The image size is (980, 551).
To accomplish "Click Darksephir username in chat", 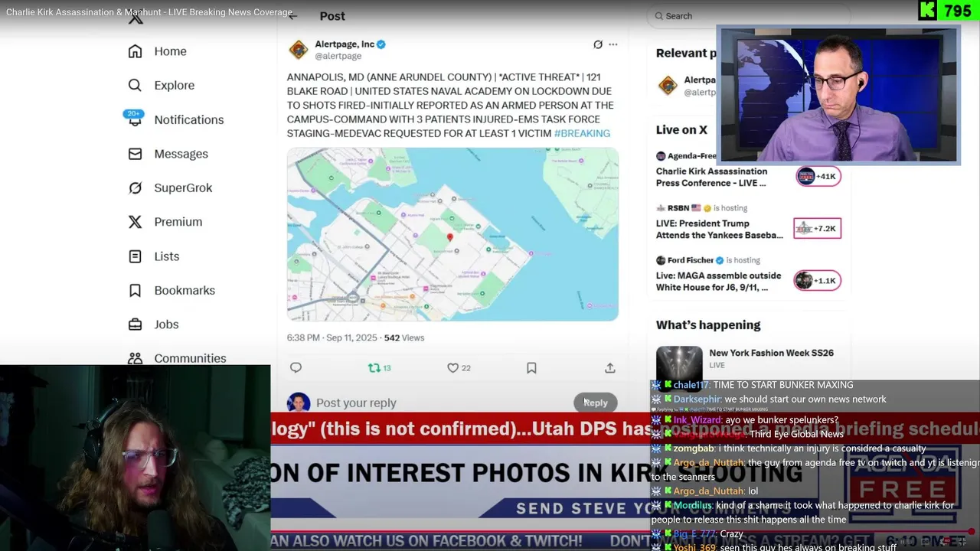I will click(697, 399).
